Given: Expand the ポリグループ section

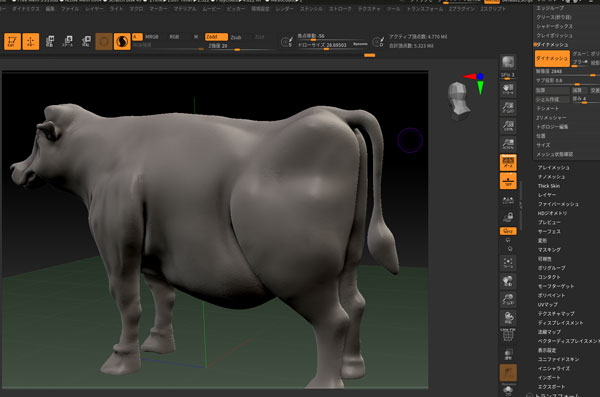Looking at the screenshot, I should tap(551, 268).
